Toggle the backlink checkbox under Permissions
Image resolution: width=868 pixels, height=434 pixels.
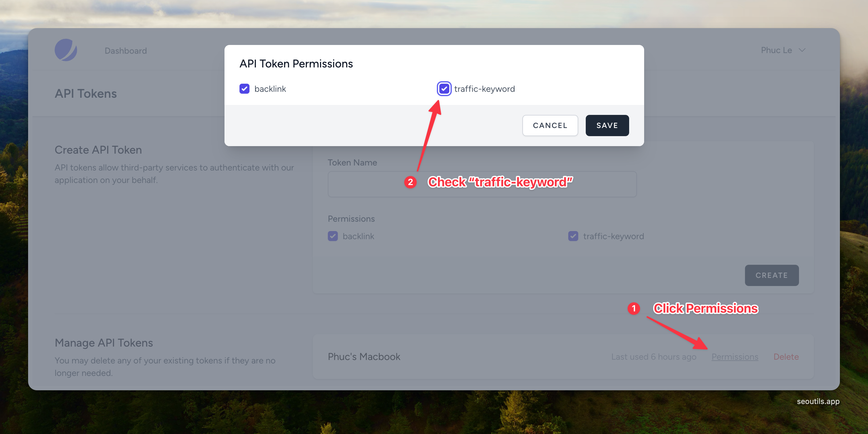point(333,236)
